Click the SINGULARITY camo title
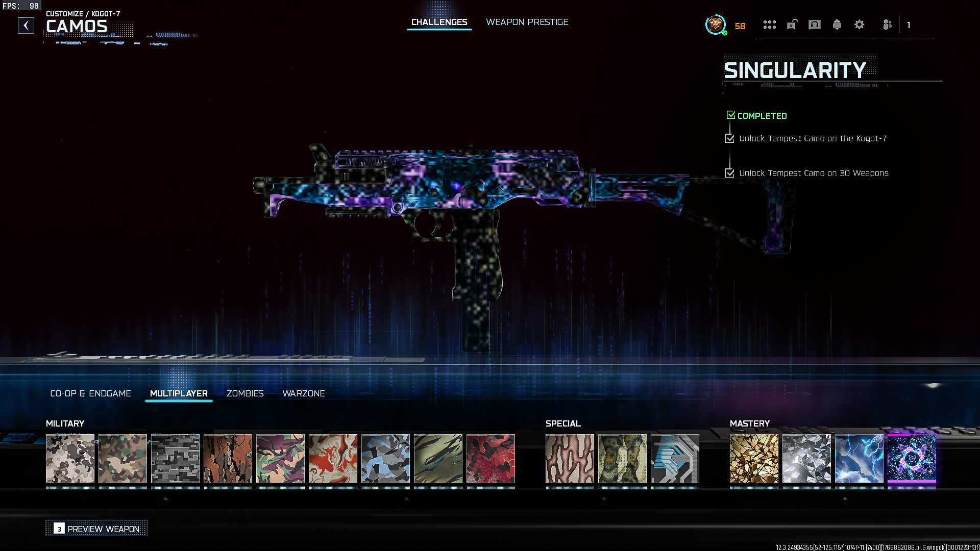 click(x=795, y=70)
